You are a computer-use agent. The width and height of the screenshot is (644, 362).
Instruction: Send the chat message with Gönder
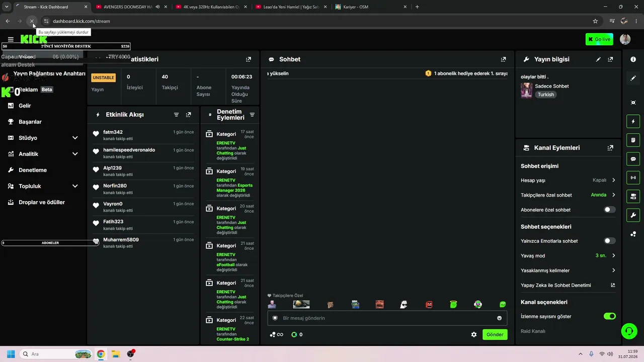495,334
